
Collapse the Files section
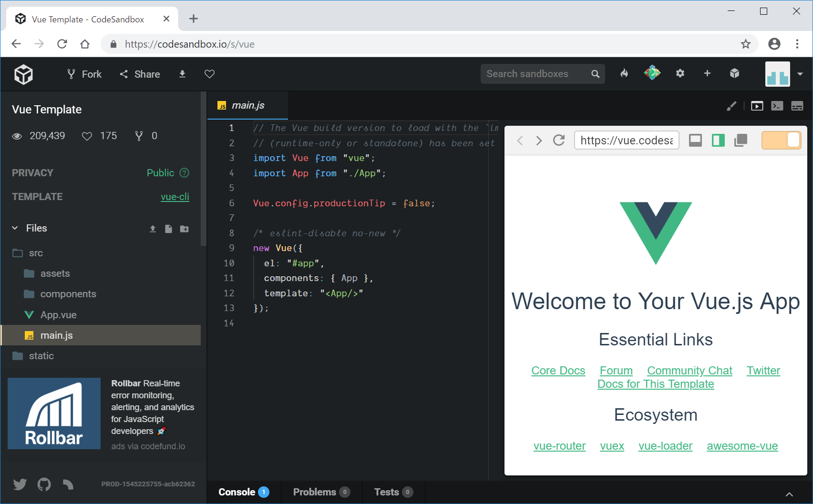coord(15,228)
